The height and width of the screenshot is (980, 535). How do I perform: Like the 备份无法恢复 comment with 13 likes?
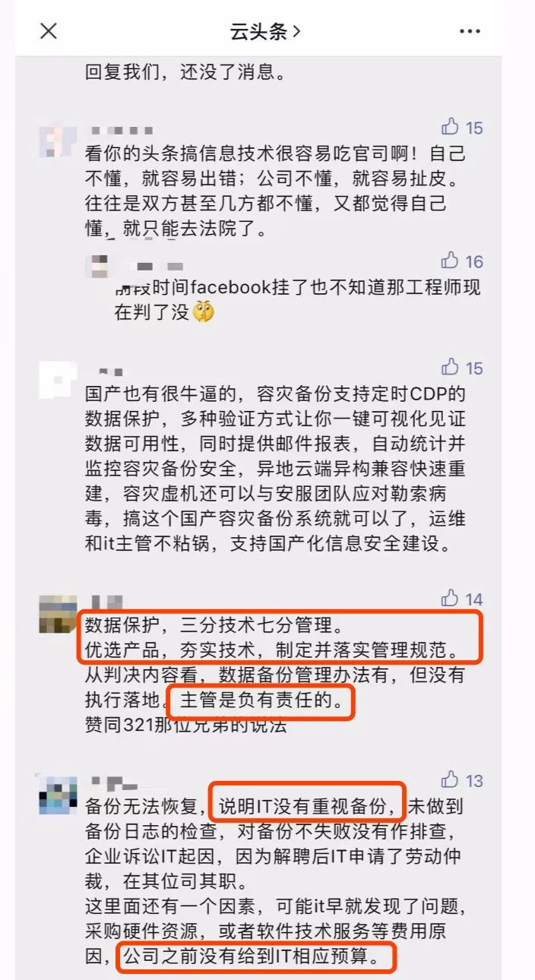462,780
